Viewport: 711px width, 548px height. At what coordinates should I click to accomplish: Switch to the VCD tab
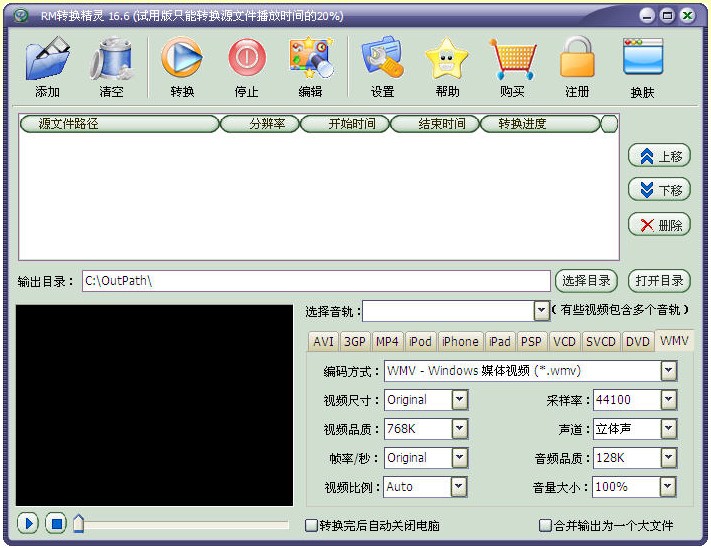point(564,341)
